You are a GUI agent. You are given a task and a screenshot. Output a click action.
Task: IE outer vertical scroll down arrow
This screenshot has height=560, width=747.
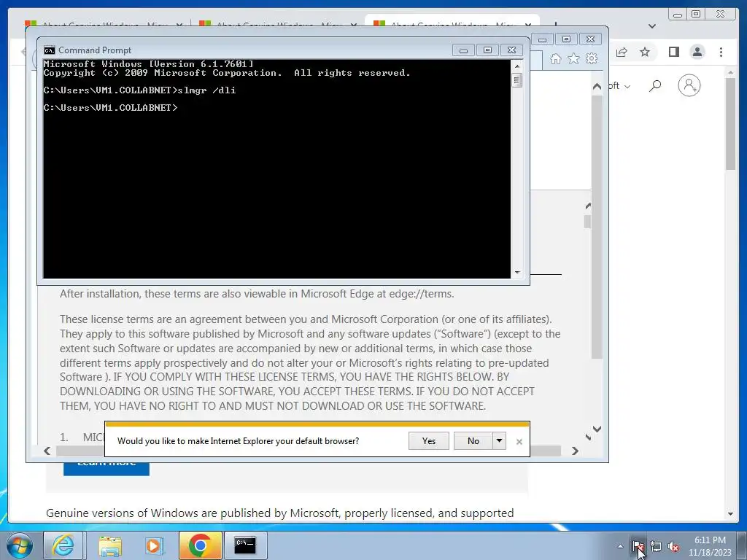click(x=597, y=429)
